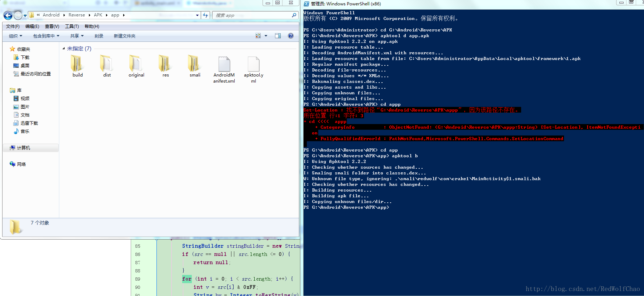Select the apktool.yml file icon
This screenshot has width=644, height=296.
(253, 64)
